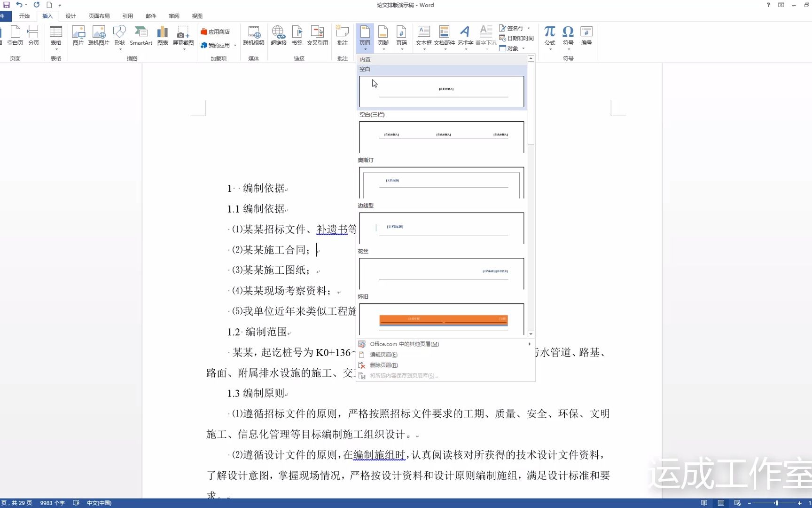Viewport: 812px width, 508px height.
Task: Insert a number (编号)
Action: pos(586,36)
